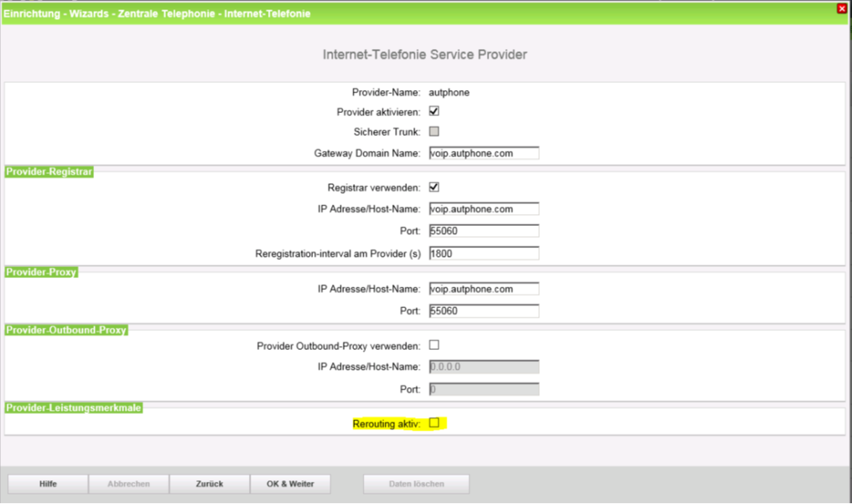The width and height of the screenshot is (852, 504).
Task: Enable Provider Outbound-Proxy verwenden
Action: (x=434, y=345)
